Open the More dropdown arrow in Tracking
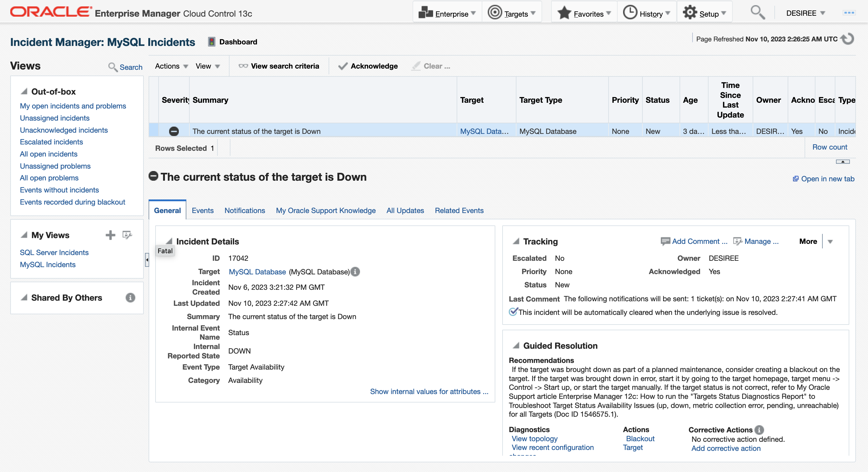Image resolution: width=868 pixels, height=472 pixels. pyautogui.click(x=830, y=242)
